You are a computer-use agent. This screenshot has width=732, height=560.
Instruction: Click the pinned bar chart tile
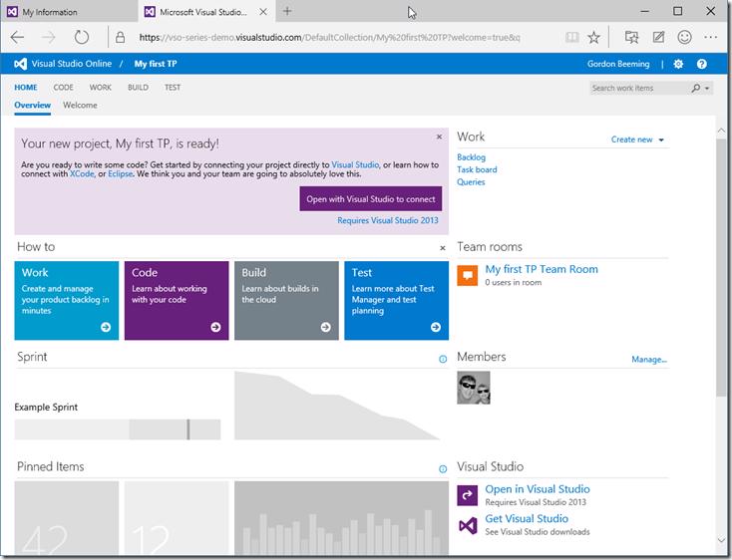pyautogui.click(x=341, y=518)
